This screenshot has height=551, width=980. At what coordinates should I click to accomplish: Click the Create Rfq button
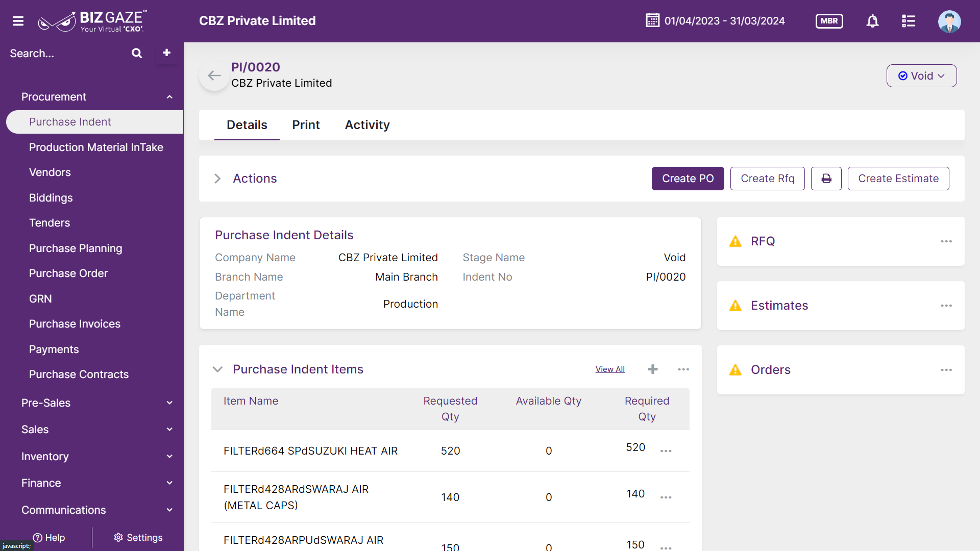pyautogui.click(x=767, y=179)
